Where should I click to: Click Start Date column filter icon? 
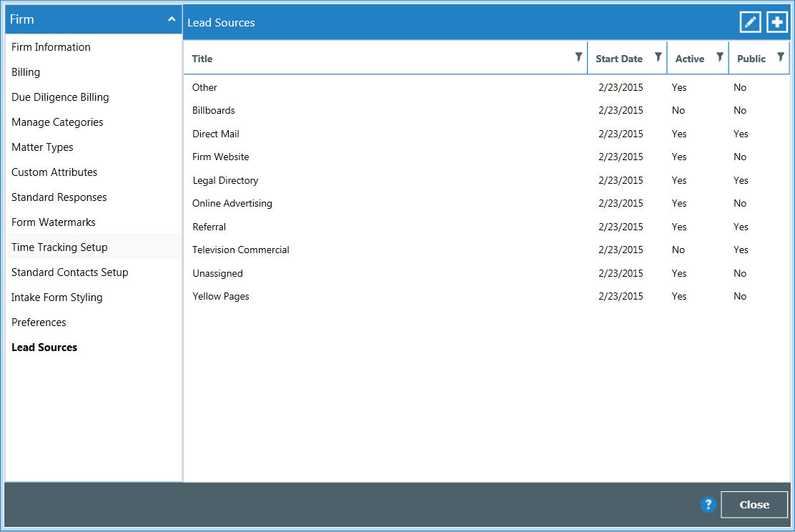658,57
